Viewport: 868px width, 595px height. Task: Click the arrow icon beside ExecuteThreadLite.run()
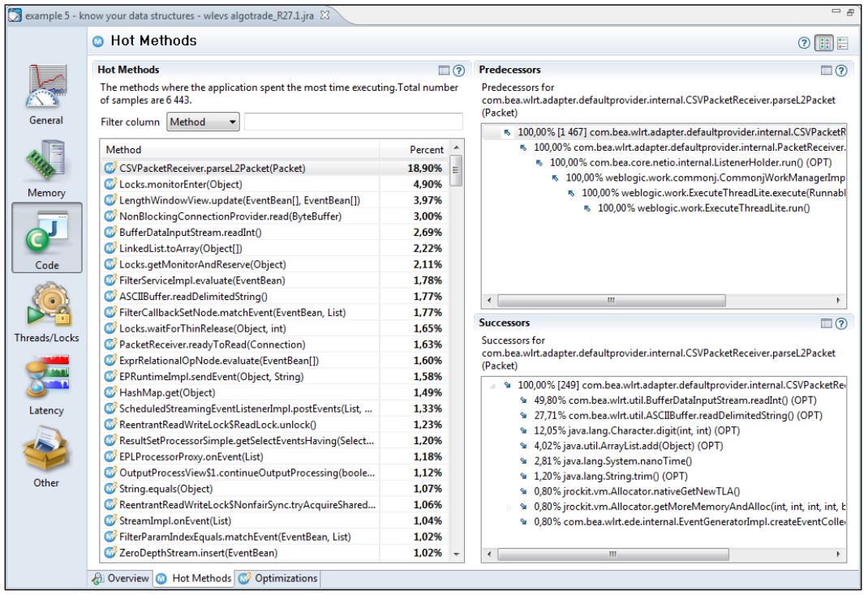[587, 208]
